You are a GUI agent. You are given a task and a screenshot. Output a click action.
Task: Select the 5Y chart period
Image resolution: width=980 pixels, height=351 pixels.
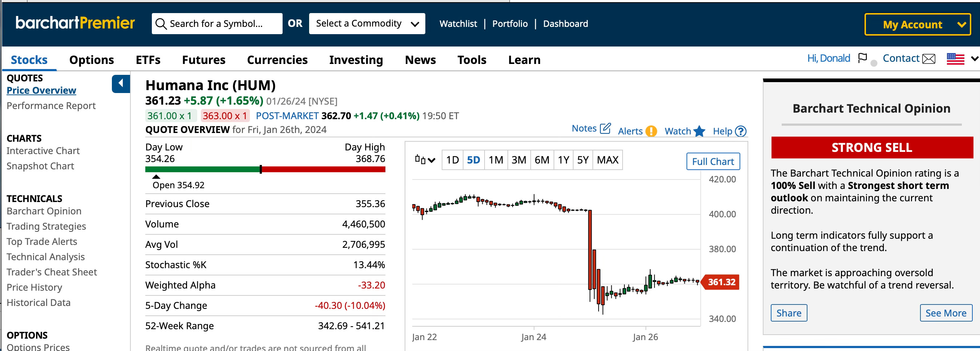point(583,160)
